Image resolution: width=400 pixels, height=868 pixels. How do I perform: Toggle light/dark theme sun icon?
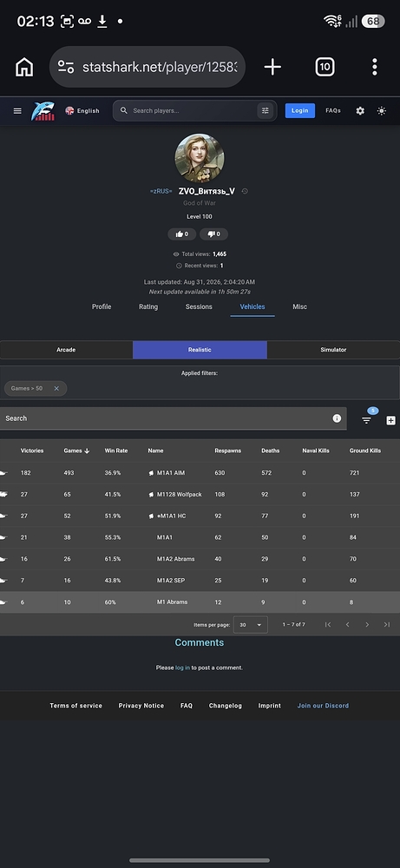click(382, 111)
